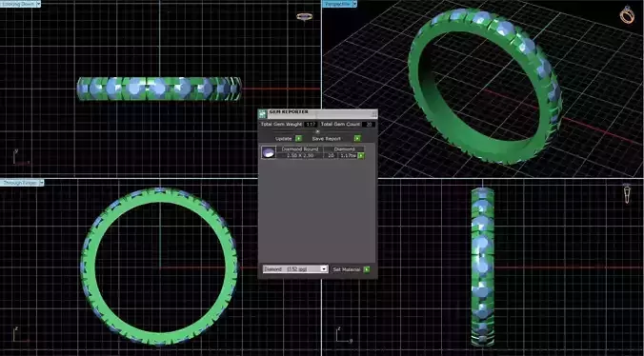Click the Diamond Round header cell
The image size is (644, 356).
tap(300, 149)
